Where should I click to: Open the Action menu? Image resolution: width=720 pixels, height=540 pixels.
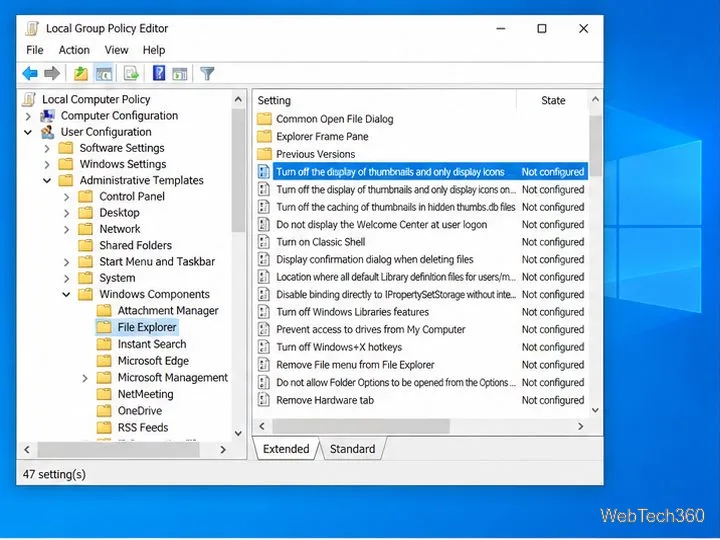pos(74,50)
